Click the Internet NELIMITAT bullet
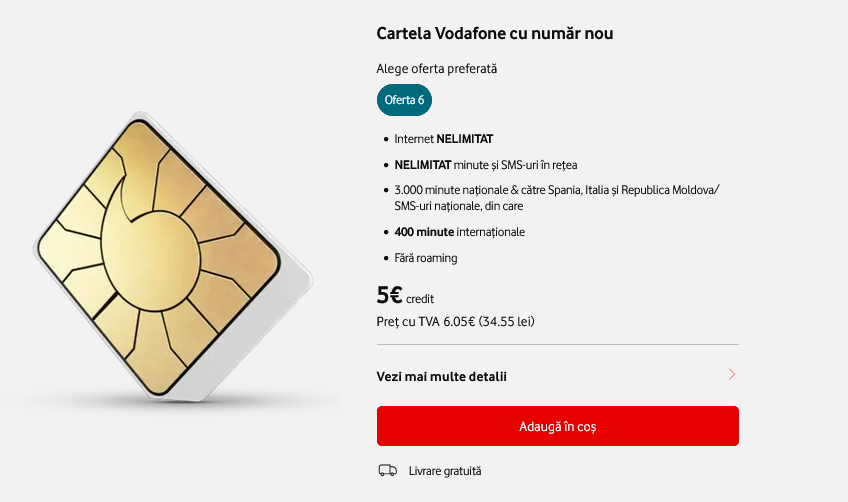Viewport: 848px width, 502px height. [444, 139]
